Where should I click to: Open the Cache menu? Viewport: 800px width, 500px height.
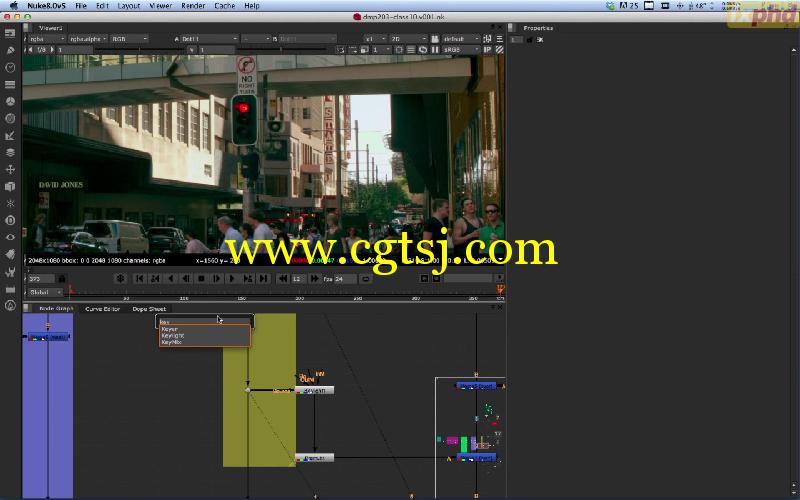click(x=224, y=6)
